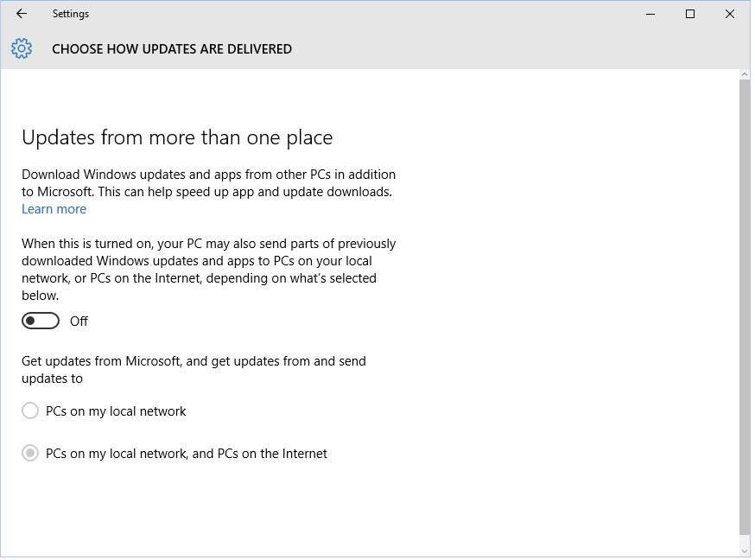Image resolution: width=755 pixels, height=560 pixels.
Task: Open the Learn more link
Action: 54,208
